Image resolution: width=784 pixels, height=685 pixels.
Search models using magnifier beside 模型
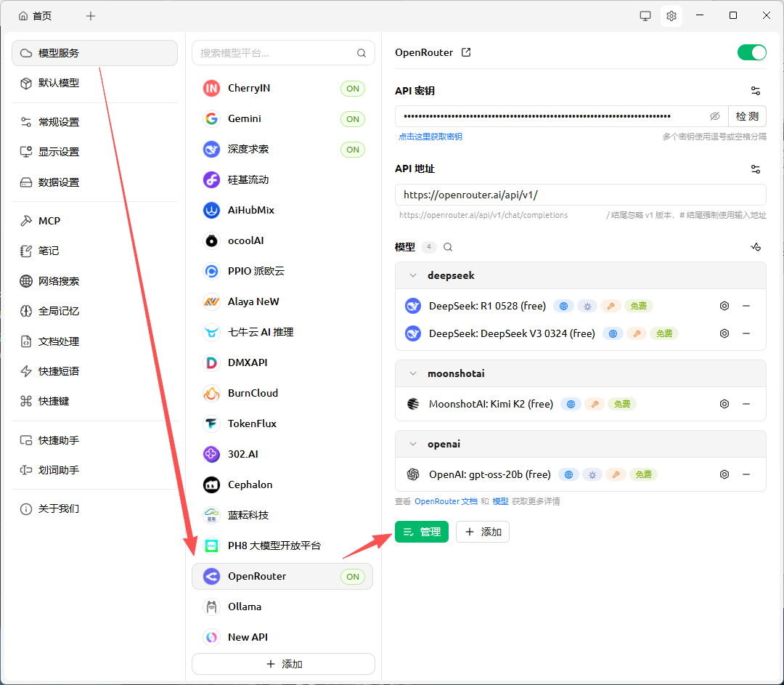point(448,247)
